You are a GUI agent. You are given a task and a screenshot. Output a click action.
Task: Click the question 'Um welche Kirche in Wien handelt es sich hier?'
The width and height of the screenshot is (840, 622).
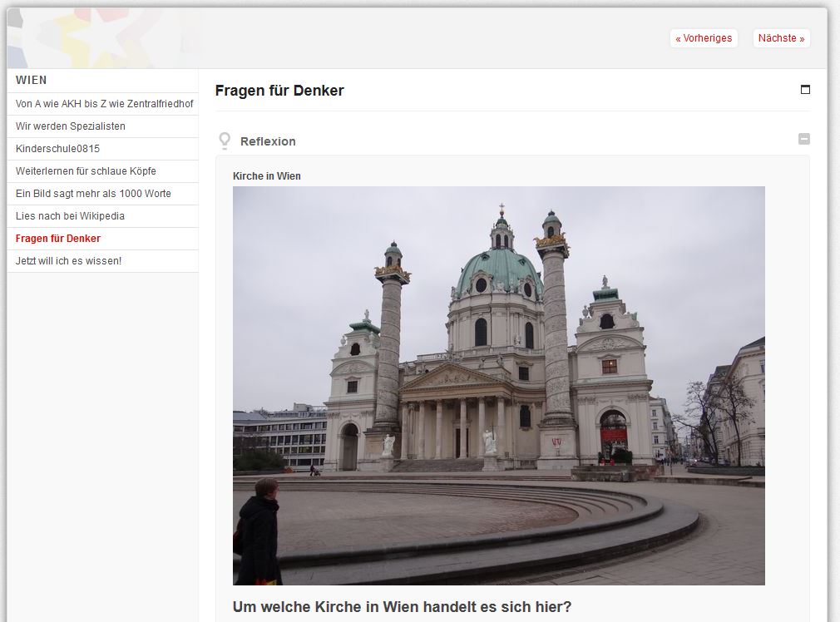point(403,607)
